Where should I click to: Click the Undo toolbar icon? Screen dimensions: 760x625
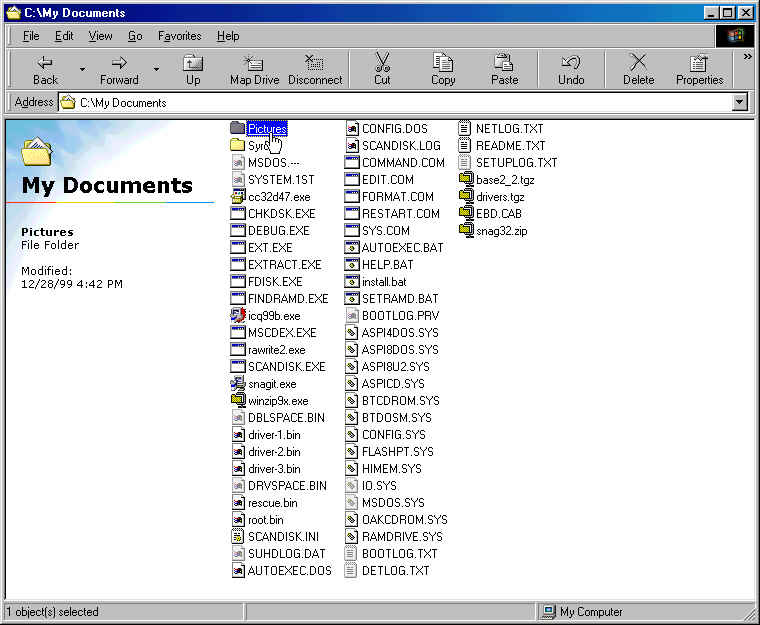[x=571, y=63]
